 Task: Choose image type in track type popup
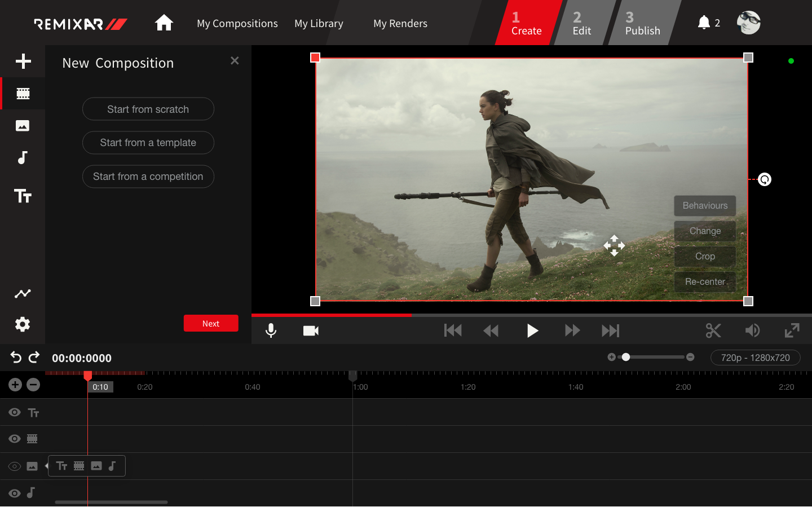pos(96,466)
